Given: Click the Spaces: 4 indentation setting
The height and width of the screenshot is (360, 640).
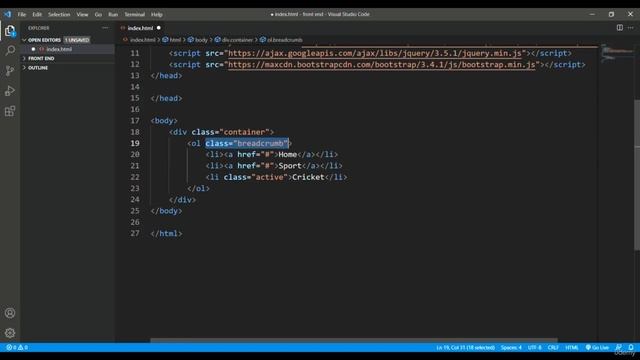Looking at the screenshot, I should (511, 347).
